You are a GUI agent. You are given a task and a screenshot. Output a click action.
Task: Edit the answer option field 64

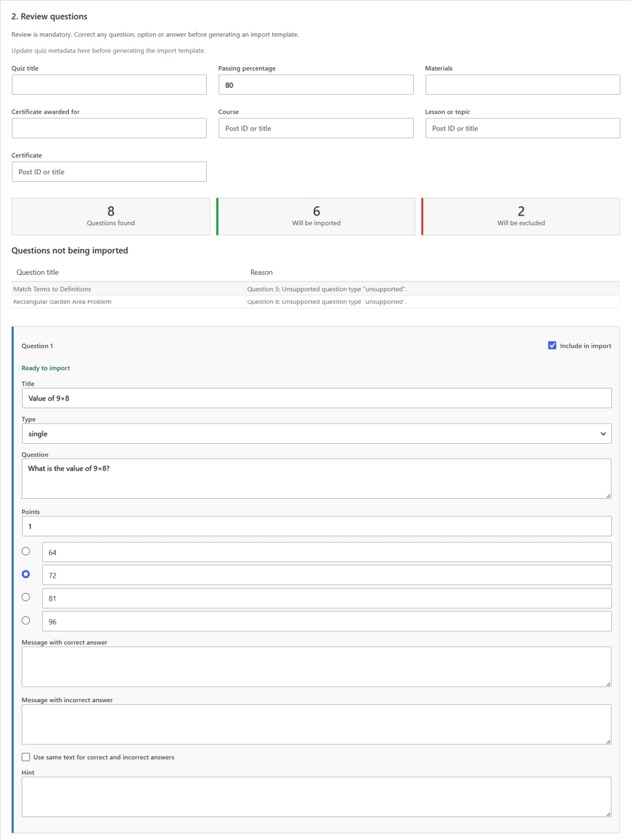[327, 552]
